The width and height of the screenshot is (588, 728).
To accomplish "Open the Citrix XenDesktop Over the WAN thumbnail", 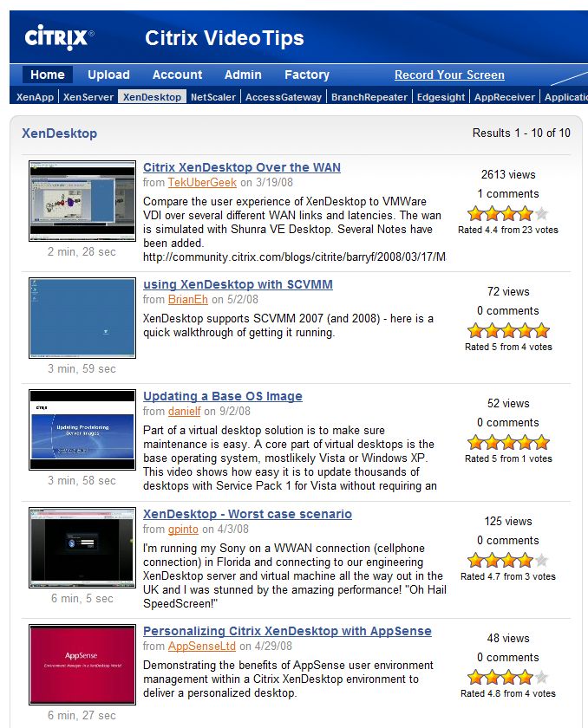I will tap(82, 201).
